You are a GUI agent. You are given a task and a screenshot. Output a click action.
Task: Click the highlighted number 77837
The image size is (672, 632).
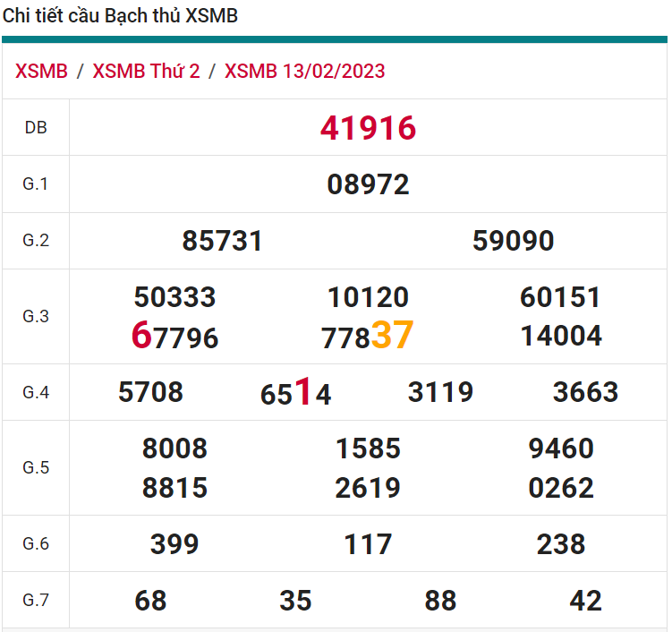pos(368,337)
